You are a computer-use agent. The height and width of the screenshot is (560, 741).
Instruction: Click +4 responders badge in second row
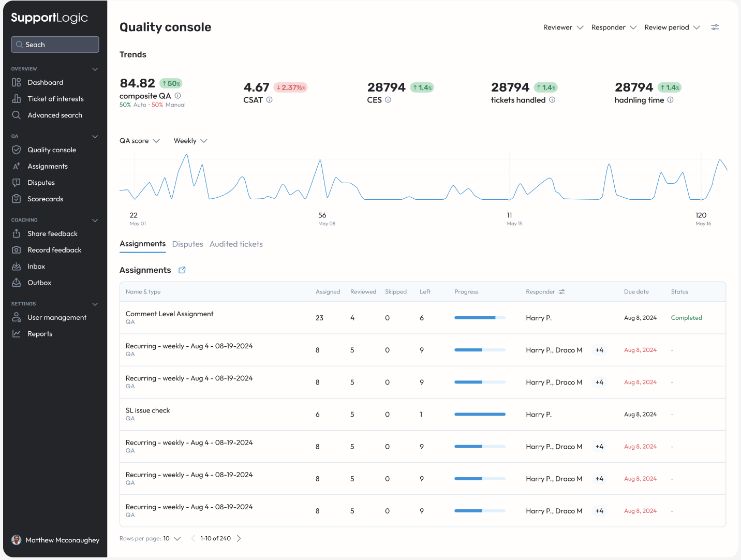click(599, 350)
